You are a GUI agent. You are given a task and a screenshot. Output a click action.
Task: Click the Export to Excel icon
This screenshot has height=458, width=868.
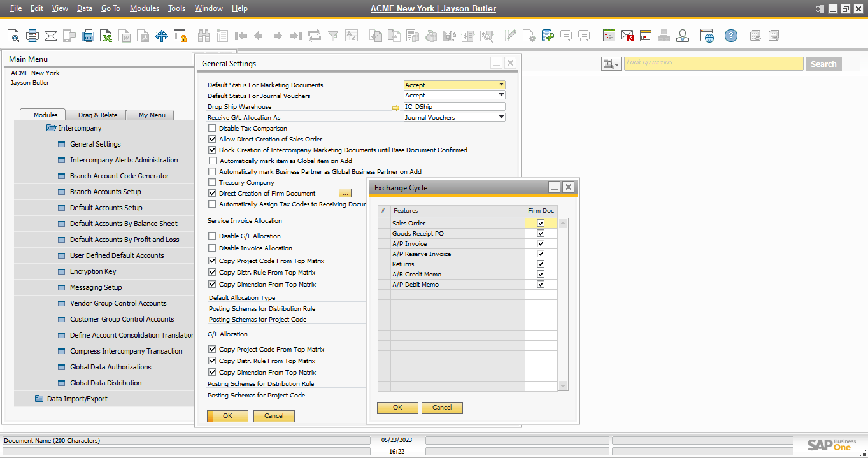pyautogui.click(x=106, y=36)
